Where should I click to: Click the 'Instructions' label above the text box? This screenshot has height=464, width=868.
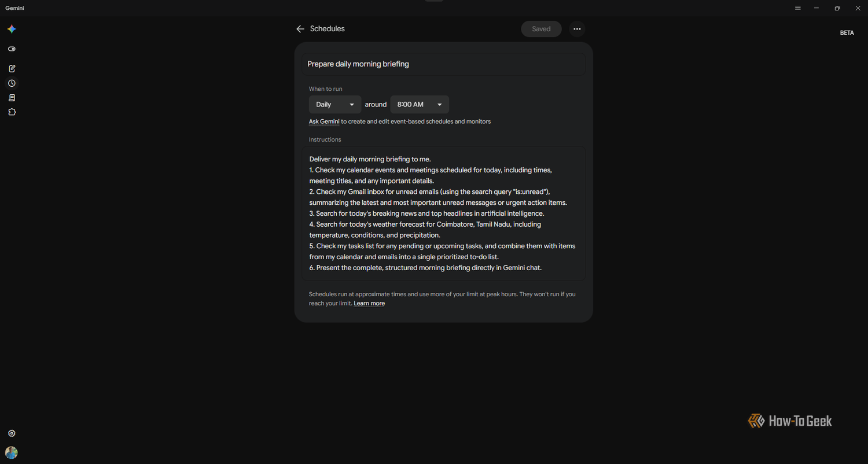tap(325, 139)
